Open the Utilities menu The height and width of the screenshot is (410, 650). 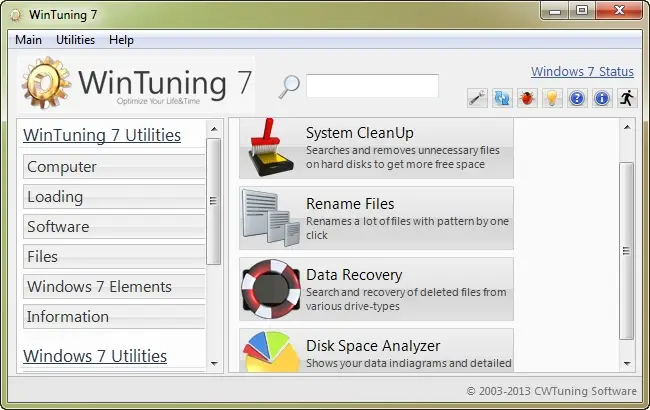pyautogui.click(x=75, y=40)
